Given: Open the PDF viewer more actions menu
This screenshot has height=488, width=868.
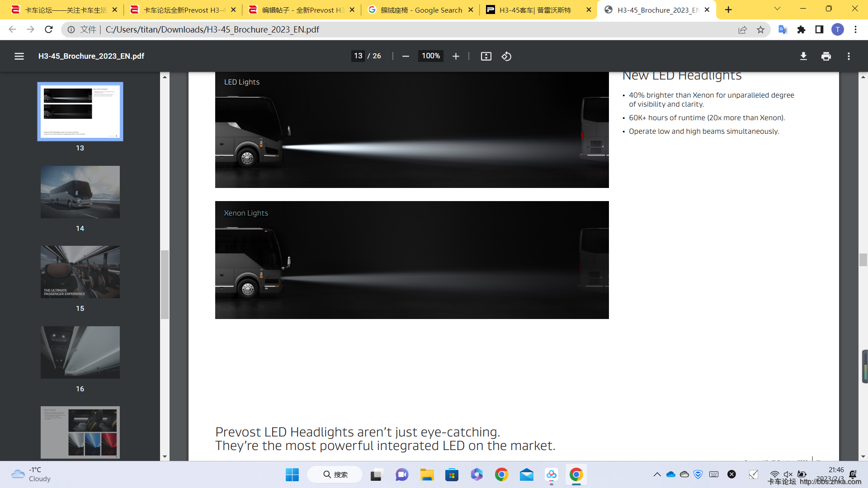Looking at the screenshot, I should click(849, 56).
